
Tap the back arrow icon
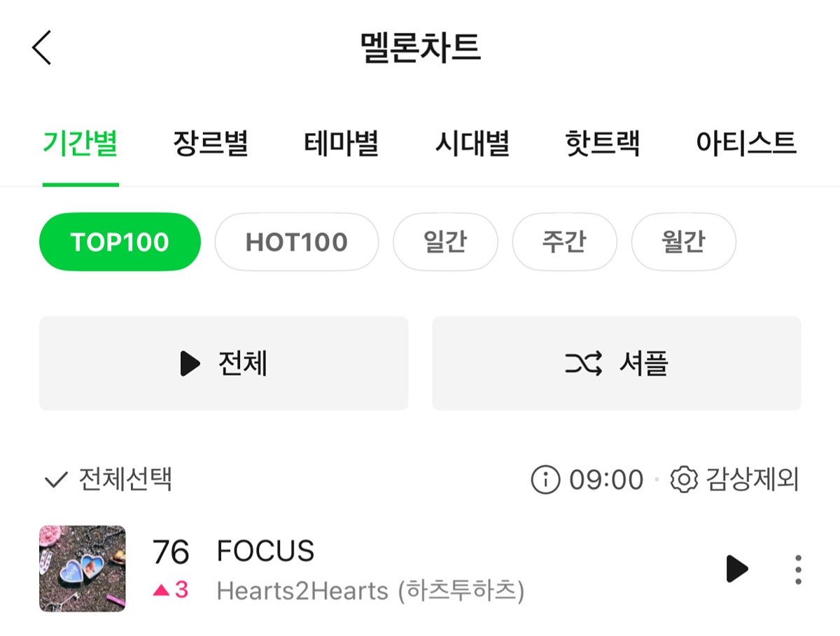click(42, 48)
